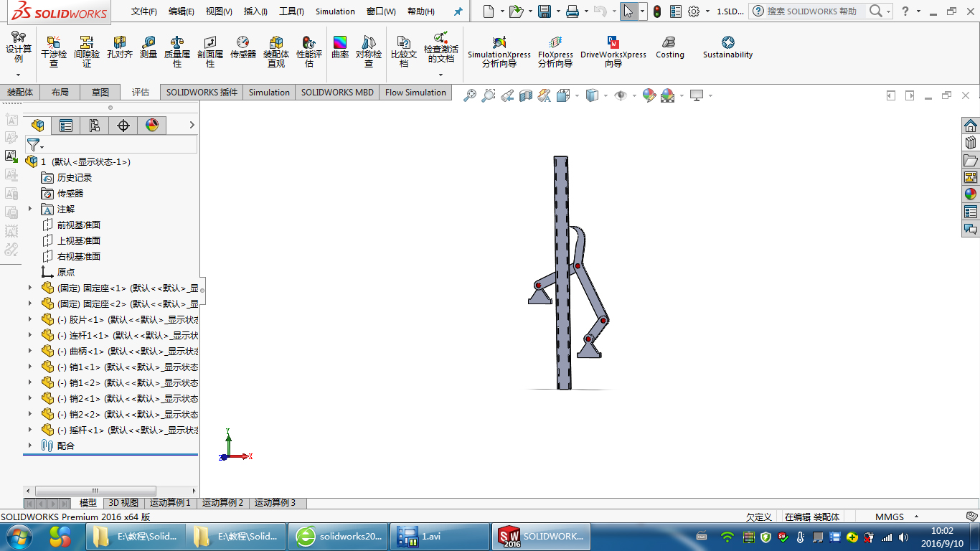Expand the 注解 annotations node
The height and width of the screenshot is (551, 980).
coord(30,209)
